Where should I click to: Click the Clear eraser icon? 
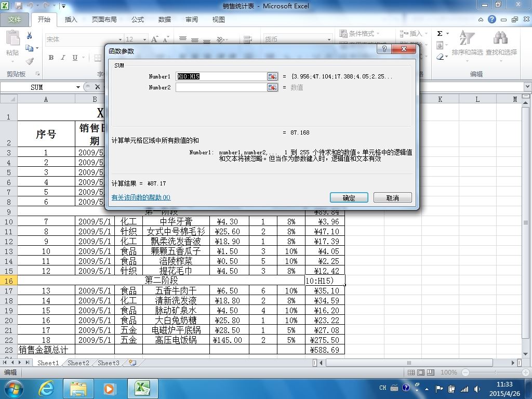click(x=440, y=57)
